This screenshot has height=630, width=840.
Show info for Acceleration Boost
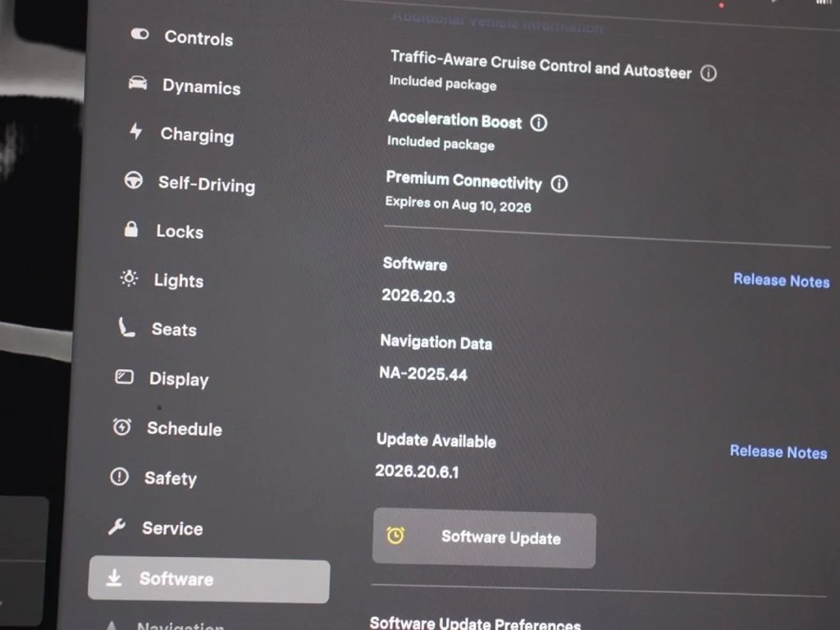pyautogui.click(x=539, y=123)
